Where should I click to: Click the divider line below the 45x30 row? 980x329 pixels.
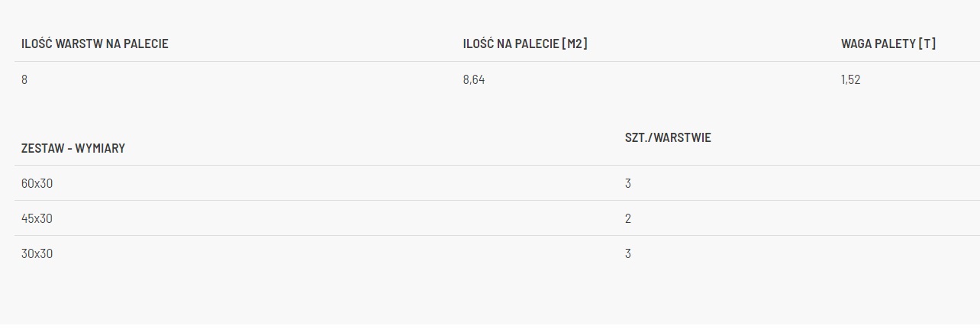(x=305, y=235)
